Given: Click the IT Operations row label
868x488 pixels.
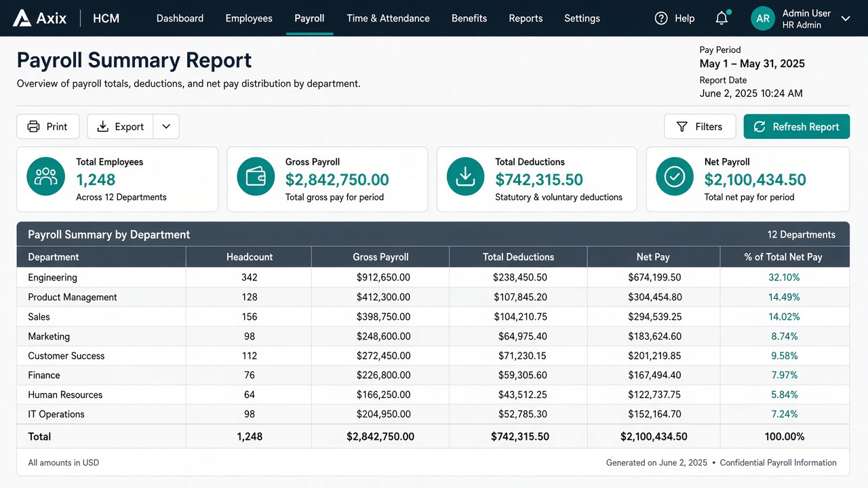Looking at the screenshot, I should tap(56, 414).
